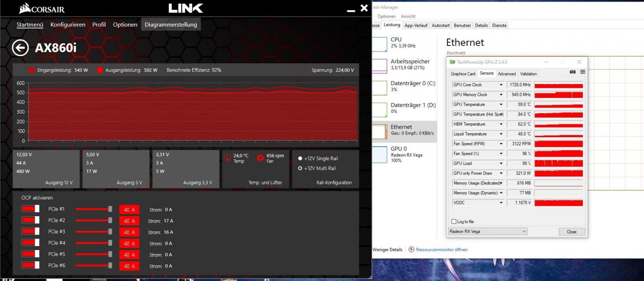
Task: Open the Ressourcenmonitor öffnen link
Action: pos(442,250)
